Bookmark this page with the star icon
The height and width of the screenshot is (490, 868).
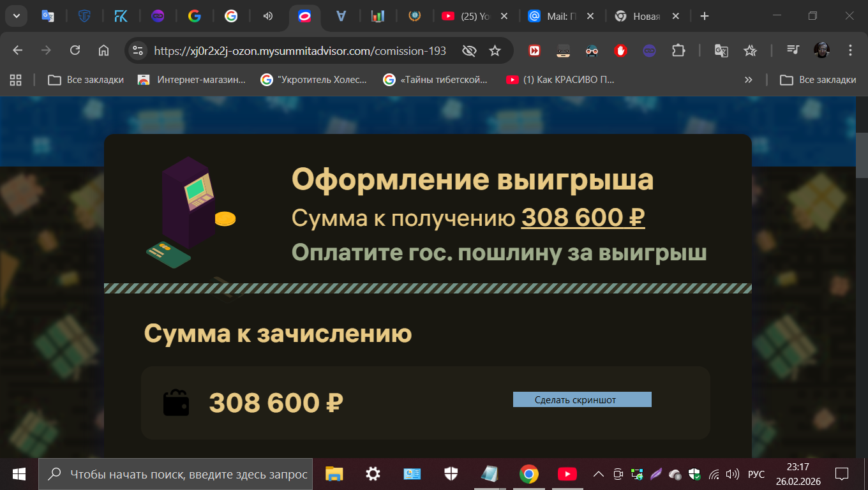pos(495,50)
